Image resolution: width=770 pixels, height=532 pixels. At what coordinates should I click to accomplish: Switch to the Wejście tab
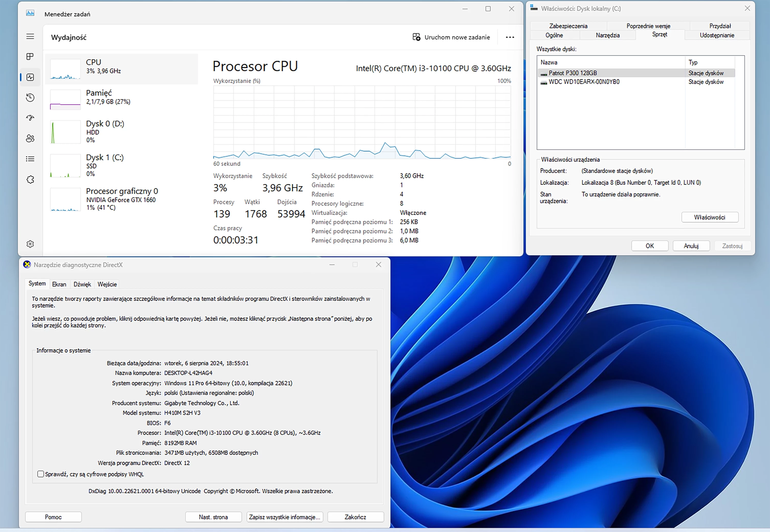pyautogui.click(x=107, y=284)
